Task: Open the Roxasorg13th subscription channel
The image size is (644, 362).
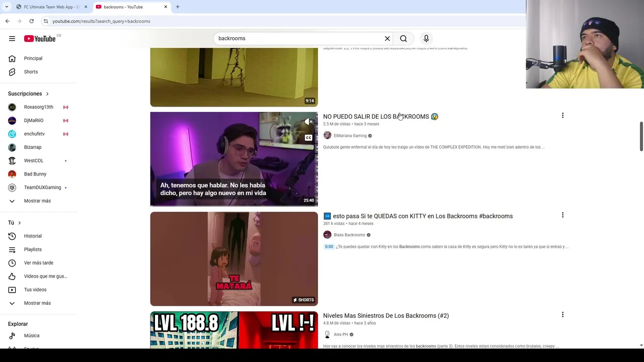Action: 39,107
